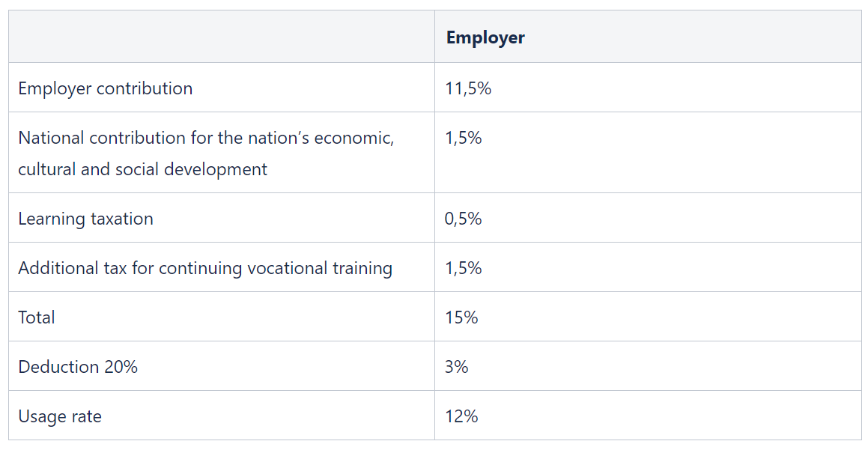Click the 3% deduction value
Image resolution: width=868 pixels, height=450 pixels.
[x=457, y=366]
